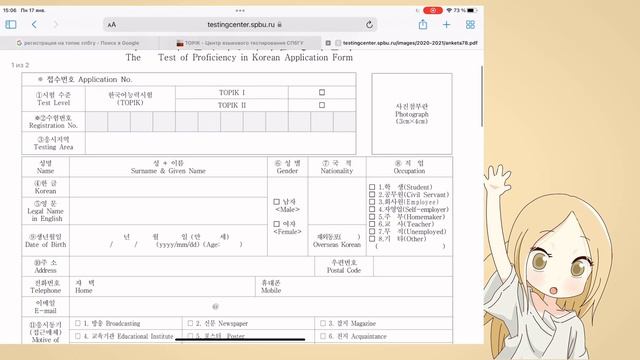
Task: Select the Homemaker occupation checkbox
Action: tap(372, 216)
